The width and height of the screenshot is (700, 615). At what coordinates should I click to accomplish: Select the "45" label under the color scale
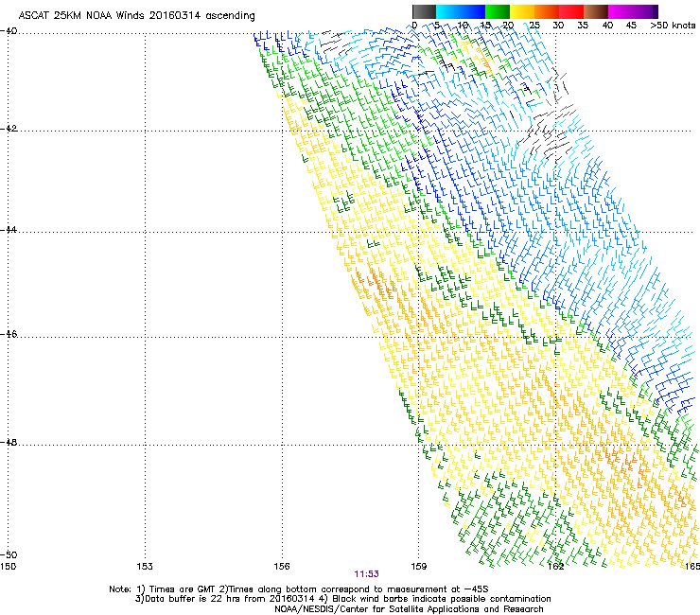631,26
